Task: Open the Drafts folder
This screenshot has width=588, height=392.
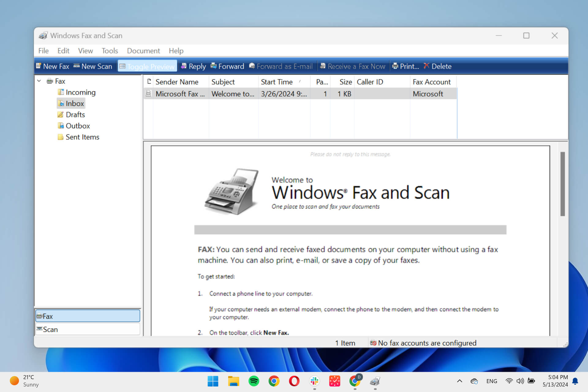Action: pyautogui.click(x=75, y=115)
